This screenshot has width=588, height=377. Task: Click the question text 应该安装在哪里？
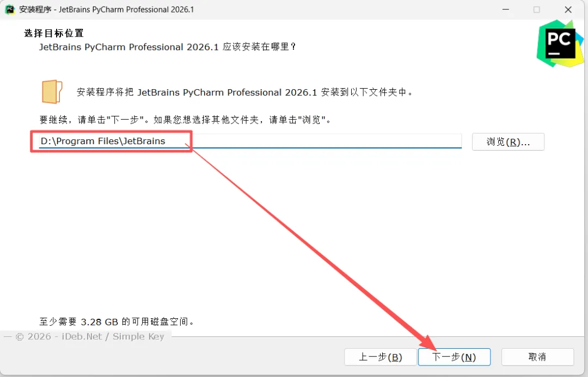(260, 47)
